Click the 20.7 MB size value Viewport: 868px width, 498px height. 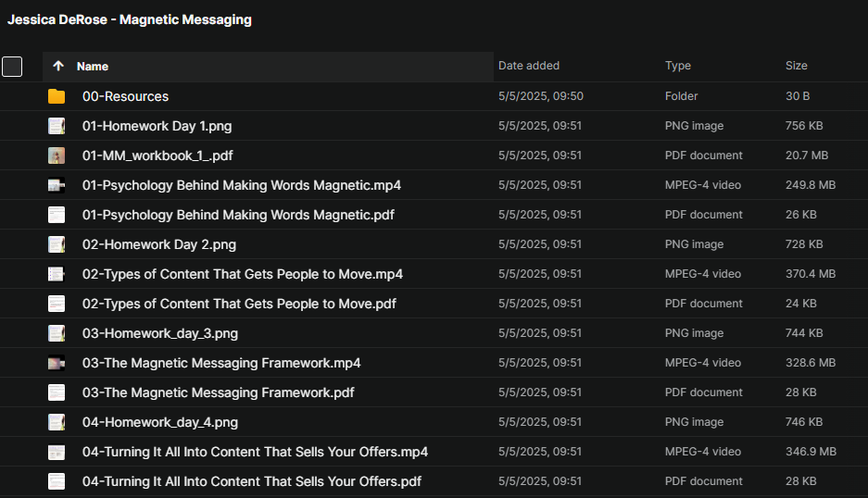(807, 155)
